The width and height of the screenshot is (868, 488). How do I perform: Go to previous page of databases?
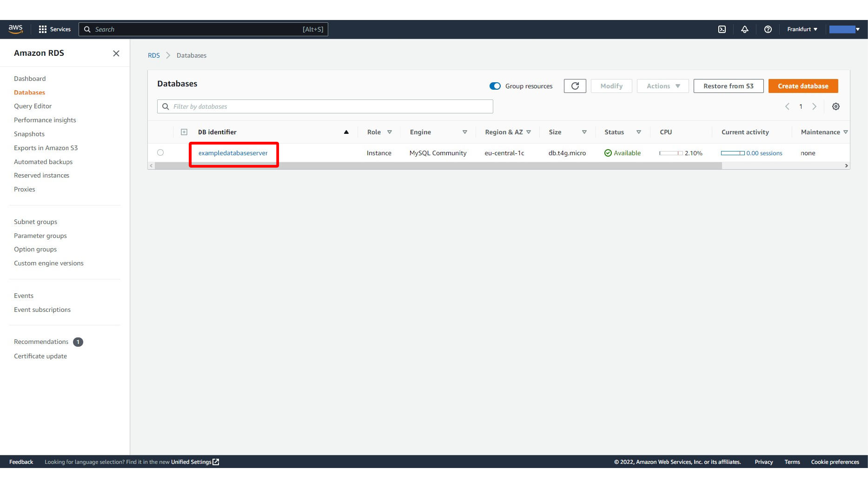point(787,106)
